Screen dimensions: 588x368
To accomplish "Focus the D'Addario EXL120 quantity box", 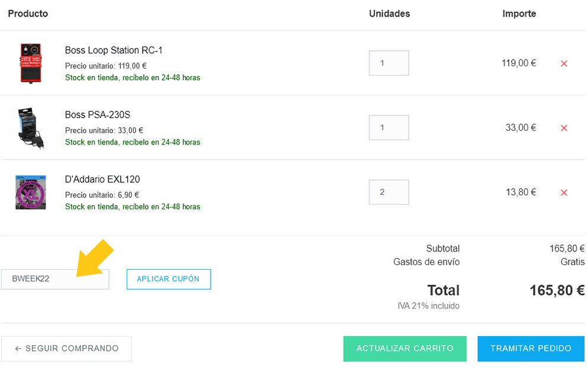I will click(x=389, y=192).
